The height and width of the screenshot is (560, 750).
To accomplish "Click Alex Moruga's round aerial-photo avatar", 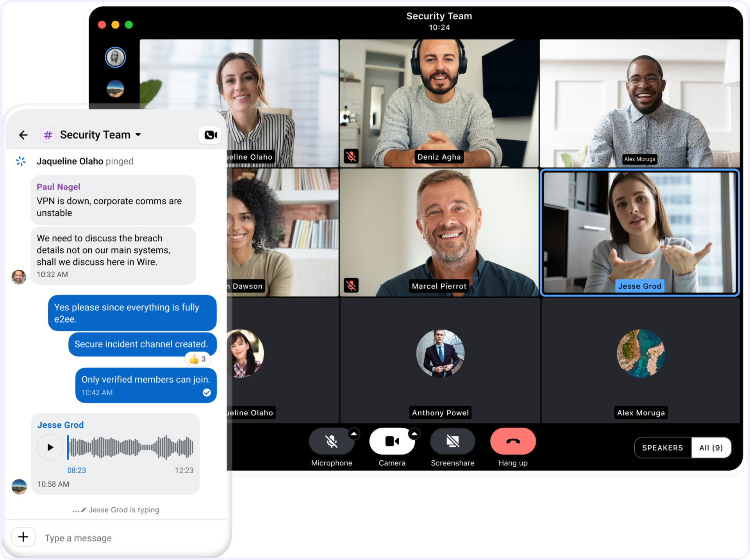I will pos(641,353).
